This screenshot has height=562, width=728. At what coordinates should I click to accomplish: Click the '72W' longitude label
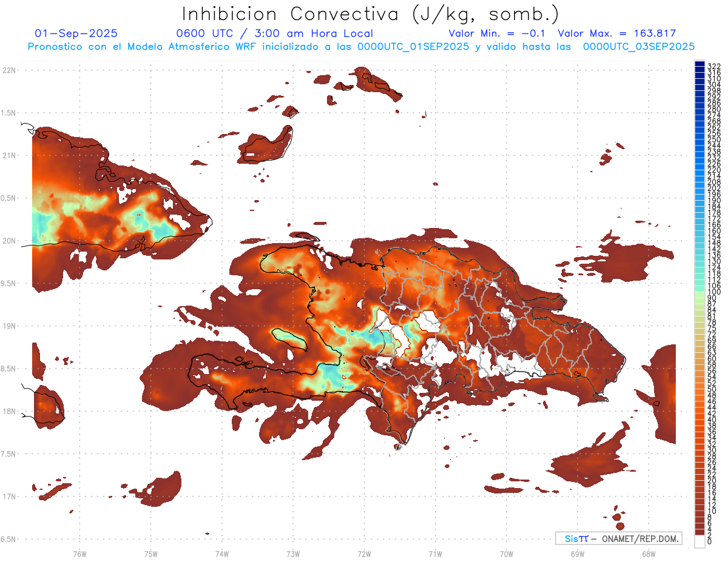364,554
